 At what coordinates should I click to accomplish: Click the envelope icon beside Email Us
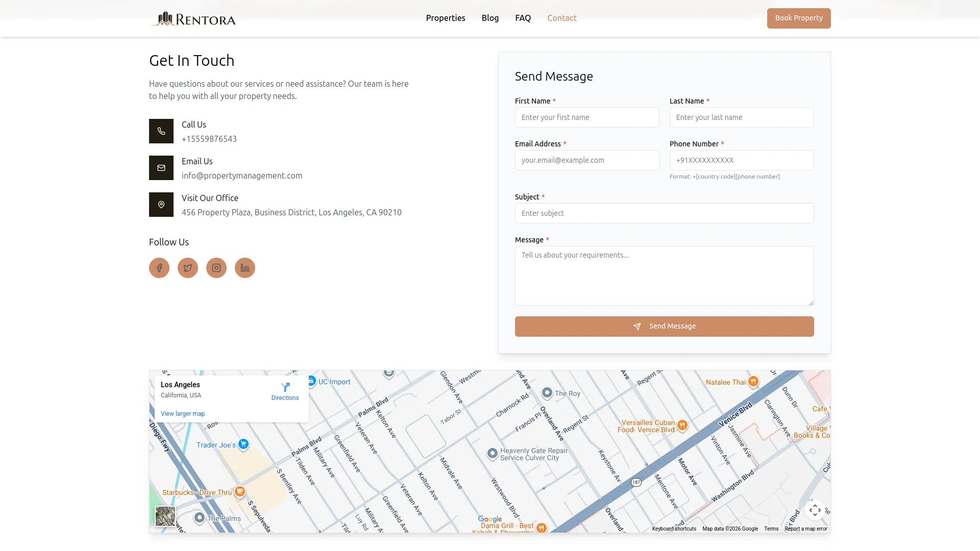pyautogui.click(x=161, y=168)
